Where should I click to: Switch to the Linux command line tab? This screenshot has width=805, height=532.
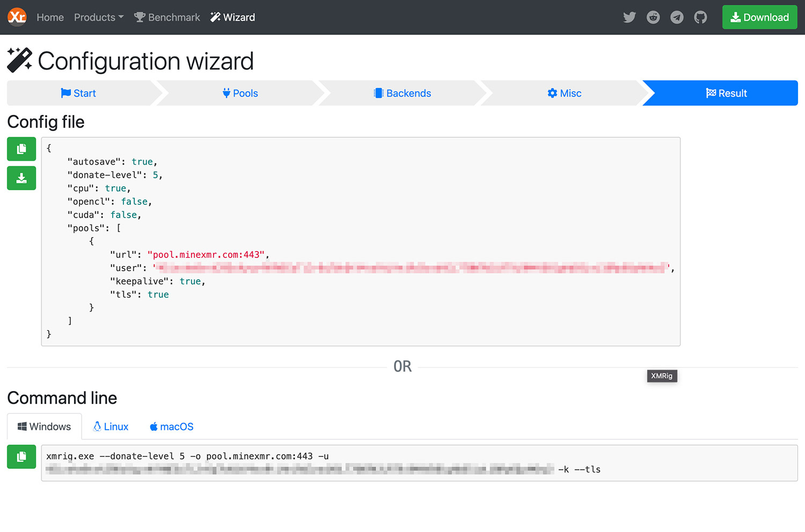click(x=111, y=426)
